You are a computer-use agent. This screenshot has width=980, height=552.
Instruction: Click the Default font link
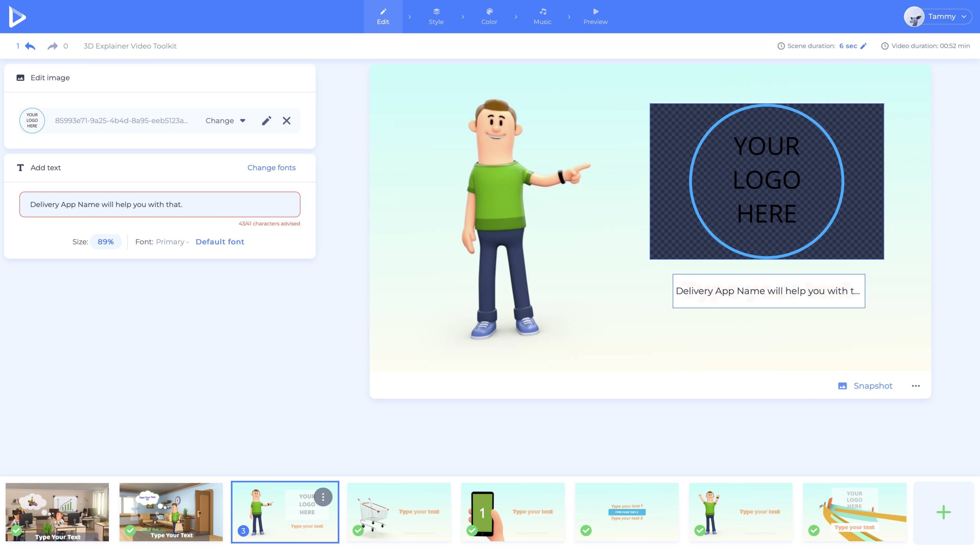[220, 242]
